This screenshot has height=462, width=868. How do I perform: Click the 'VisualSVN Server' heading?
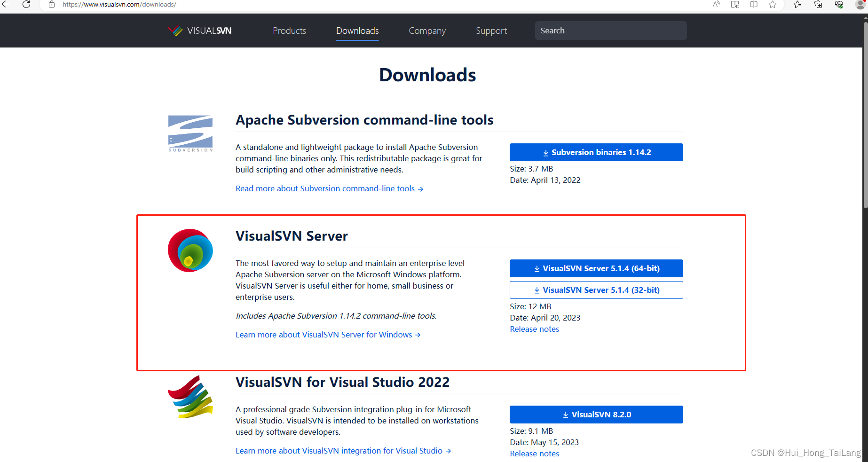point(292,236)
